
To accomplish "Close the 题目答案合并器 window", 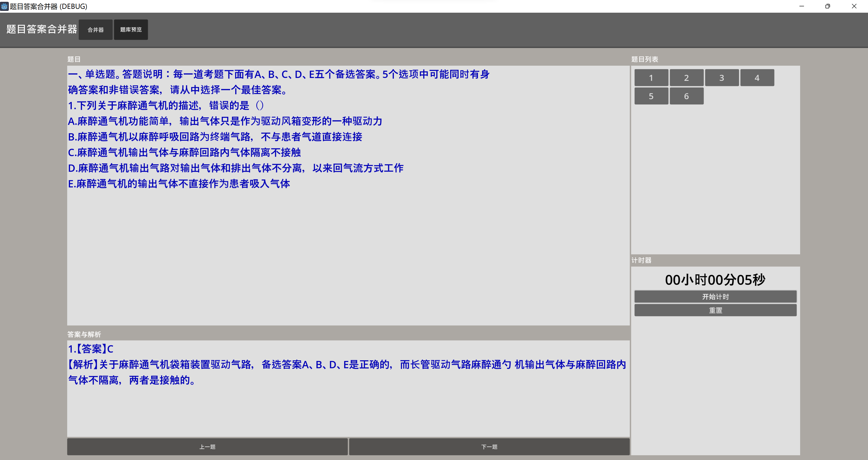I will [854, 6].
